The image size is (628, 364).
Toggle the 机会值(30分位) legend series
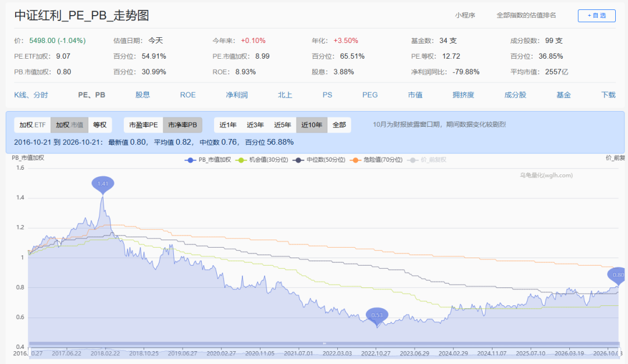262,160
